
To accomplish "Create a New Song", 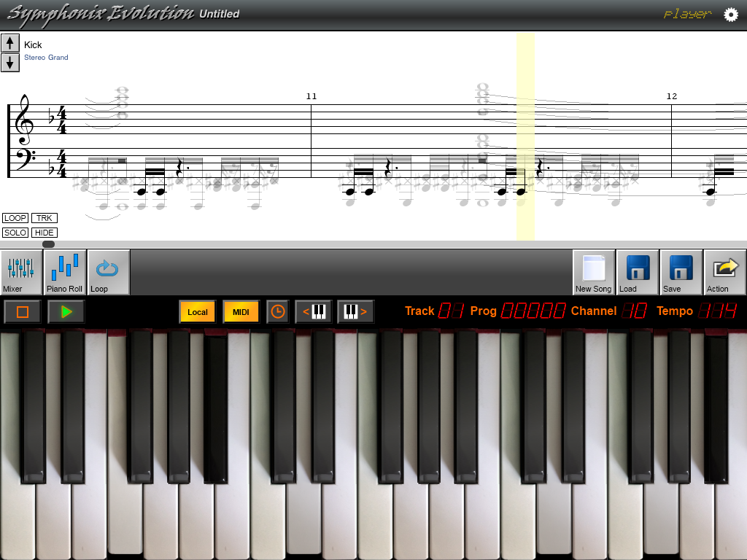I will [x=593, y=273].
